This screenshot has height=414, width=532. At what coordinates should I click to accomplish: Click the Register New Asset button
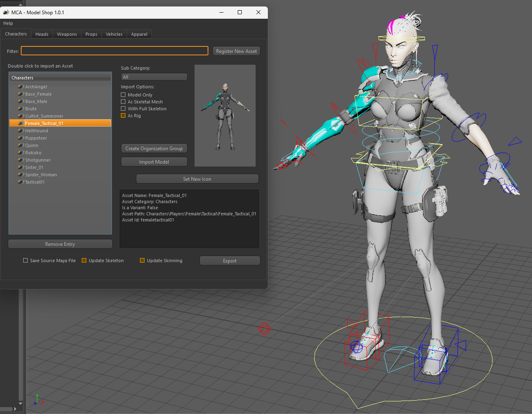tap(236, 51)
